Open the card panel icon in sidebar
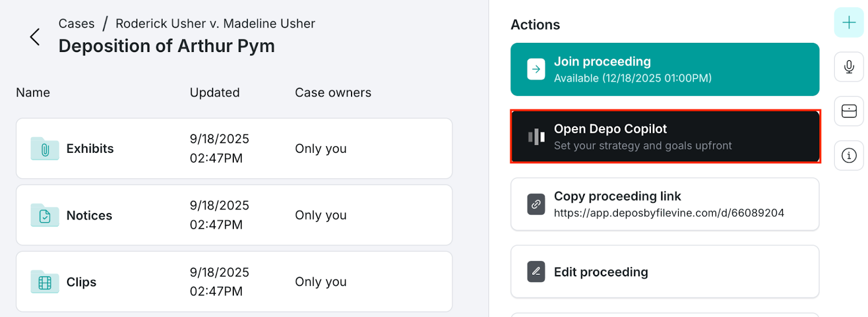The width and height of the screenshot is (868, 317). (x=848, y=111)
